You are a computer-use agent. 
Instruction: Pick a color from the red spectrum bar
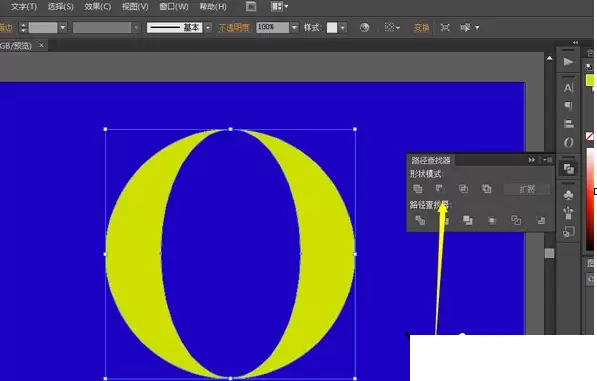click(x=590, y=199)
